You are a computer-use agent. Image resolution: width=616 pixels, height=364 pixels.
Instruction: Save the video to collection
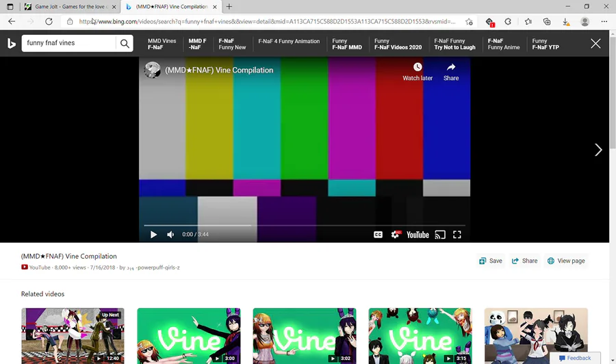[491, 261]
